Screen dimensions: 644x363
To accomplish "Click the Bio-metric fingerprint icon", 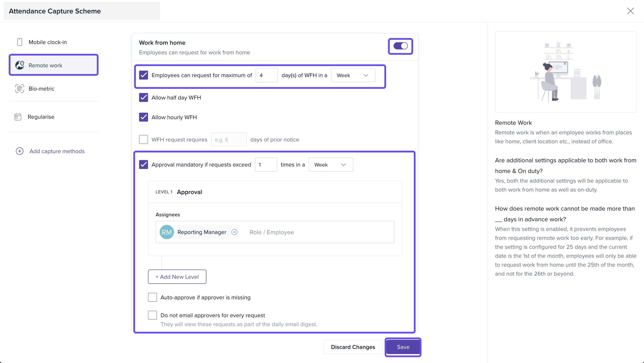I will [x=19, y=89].
